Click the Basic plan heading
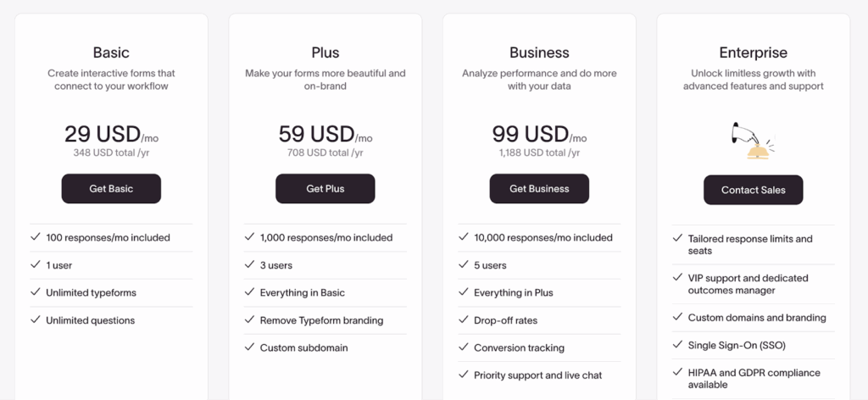This screenshot has width=868, height=400. point(111,53)
